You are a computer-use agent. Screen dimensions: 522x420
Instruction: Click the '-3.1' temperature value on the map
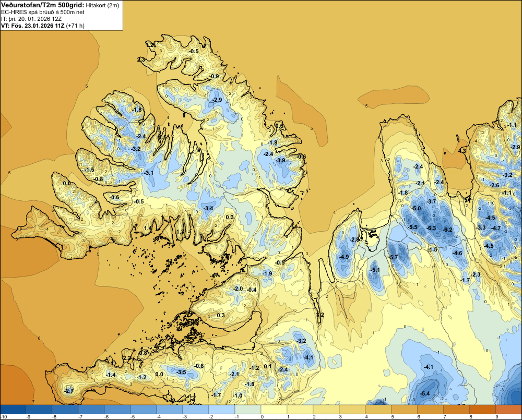[148, 173]
